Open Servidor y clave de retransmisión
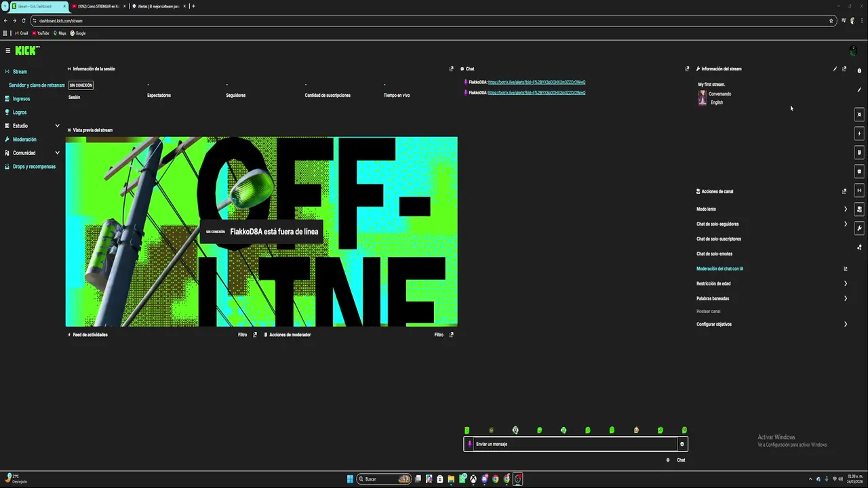This screenshot has height=488, width=868. 37,85
